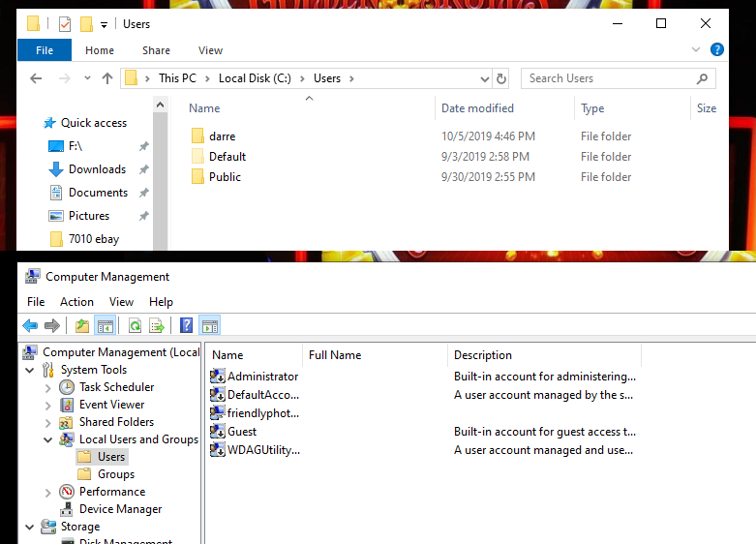This screenshot has width=756, height=544.
Task: Select the Users folder under Local Users
Action: (x=102, y=457)
